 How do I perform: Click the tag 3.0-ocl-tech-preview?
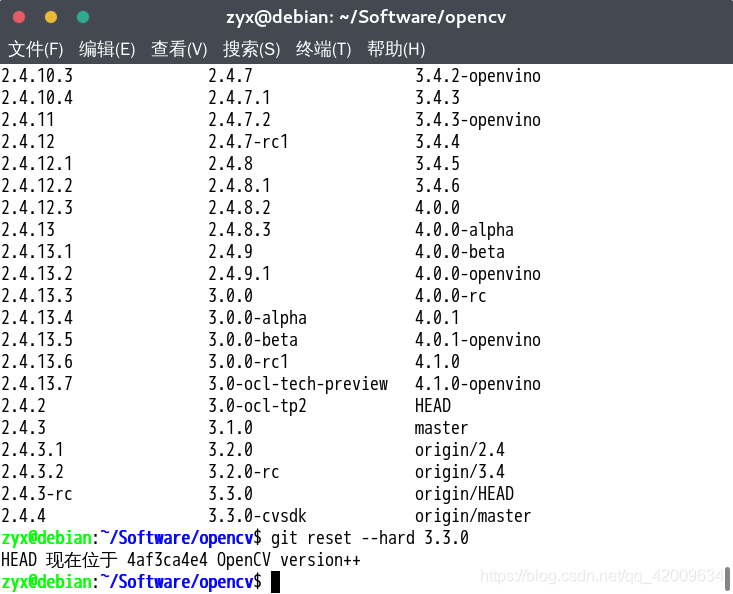coord(298,384)
